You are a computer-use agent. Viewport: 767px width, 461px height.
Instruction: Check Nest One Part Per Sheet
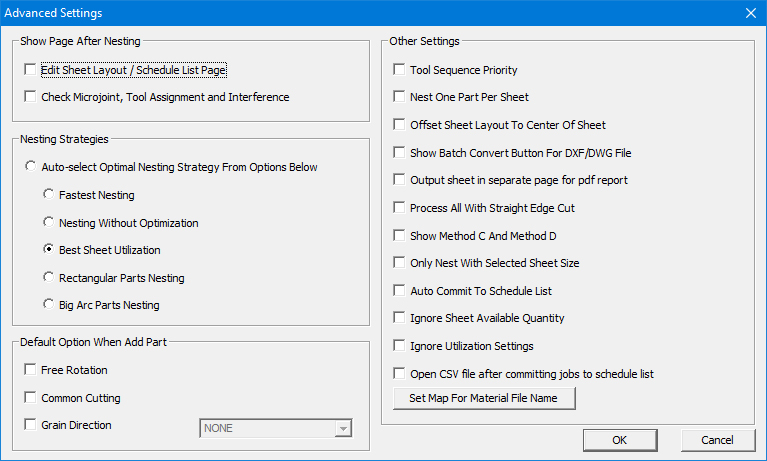click(x=400, y=97)
